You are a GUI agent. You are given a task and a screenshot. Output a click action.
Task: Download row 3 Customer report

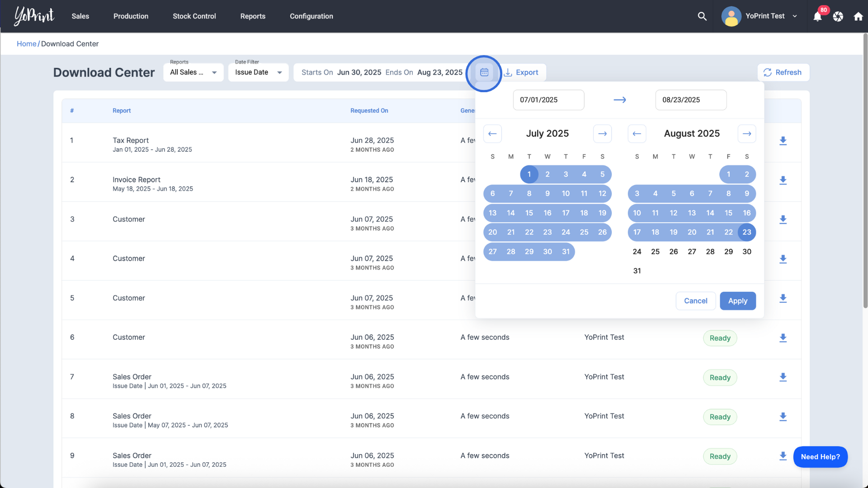coord(783,220)
